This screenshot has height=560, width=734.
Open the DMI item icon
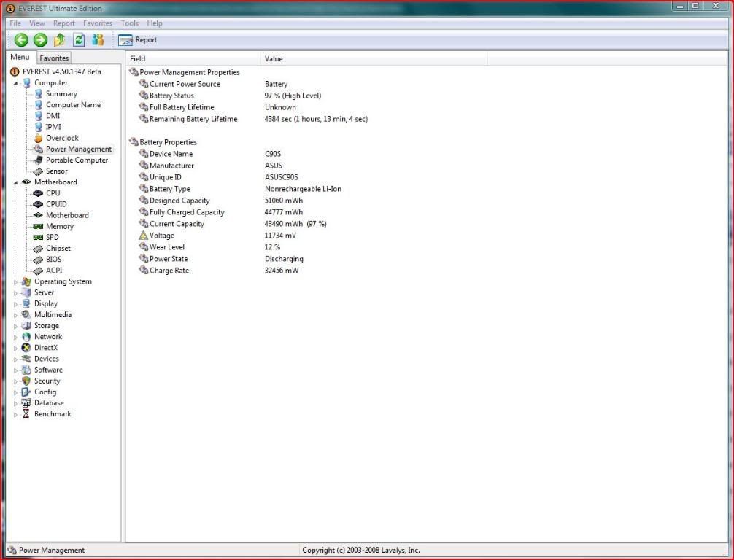(39, 115)
